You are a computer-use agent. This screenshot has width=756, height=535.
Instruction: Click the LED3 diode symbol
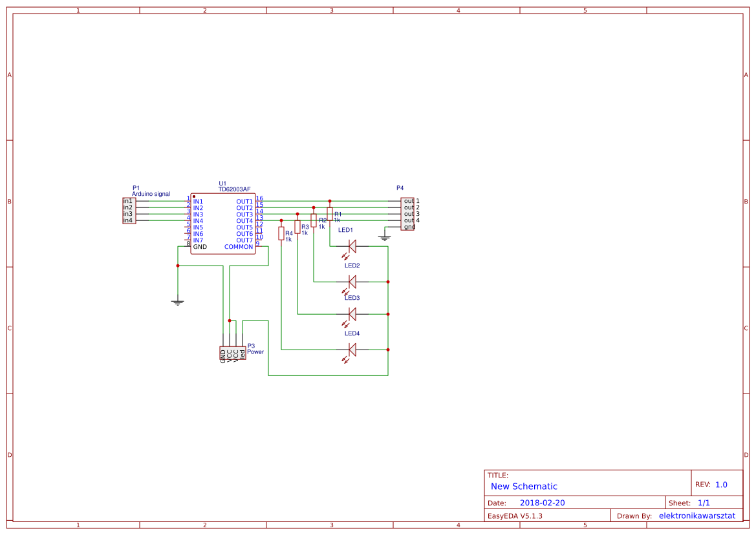point(351,315)
